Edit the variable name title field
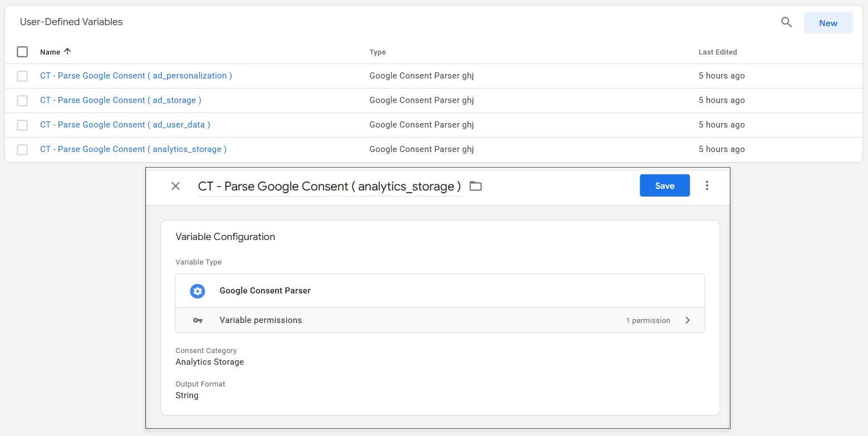This screenshot has width=868, height=436. click(328, 187)
